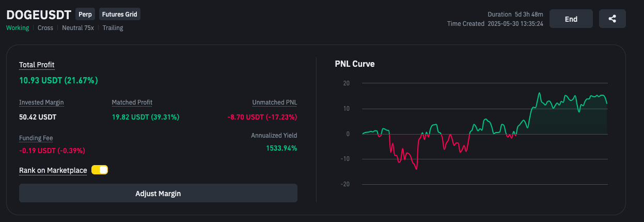Click the Perp tag badge
644x222 pixels.
click(x=85, y=14)
